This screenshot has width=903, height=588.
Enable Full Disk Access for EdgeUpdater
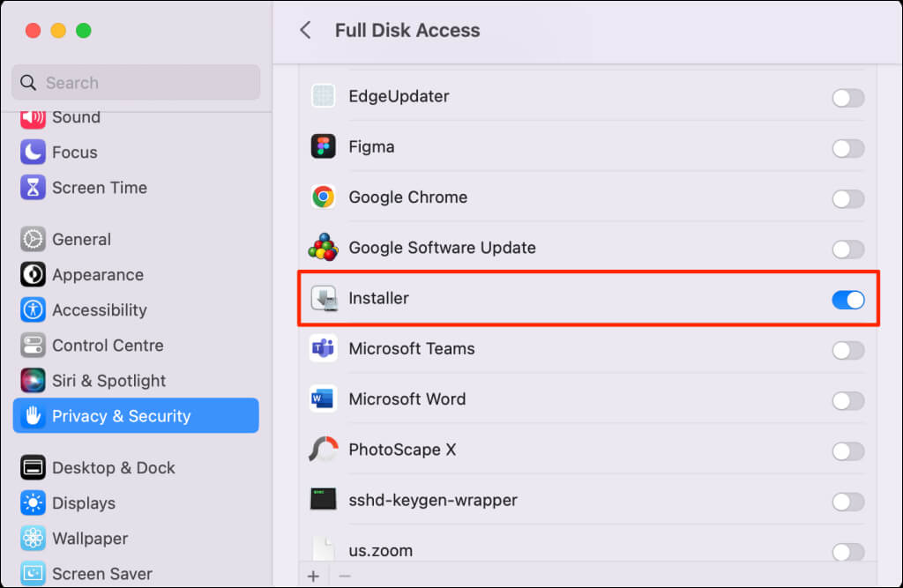click(847, 98)
